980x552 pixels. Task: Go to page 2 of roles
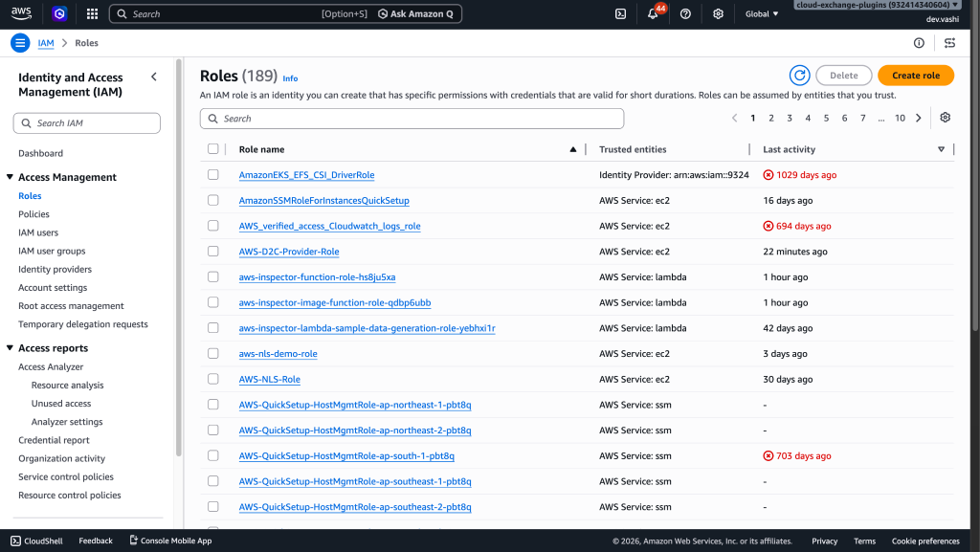coord(771,118)
